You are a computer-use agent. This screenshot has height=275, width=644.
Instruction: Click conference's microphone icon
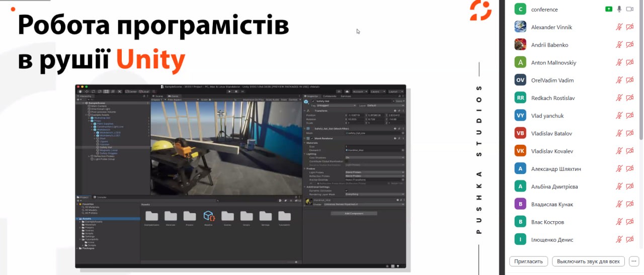click(x=619, y=9)
